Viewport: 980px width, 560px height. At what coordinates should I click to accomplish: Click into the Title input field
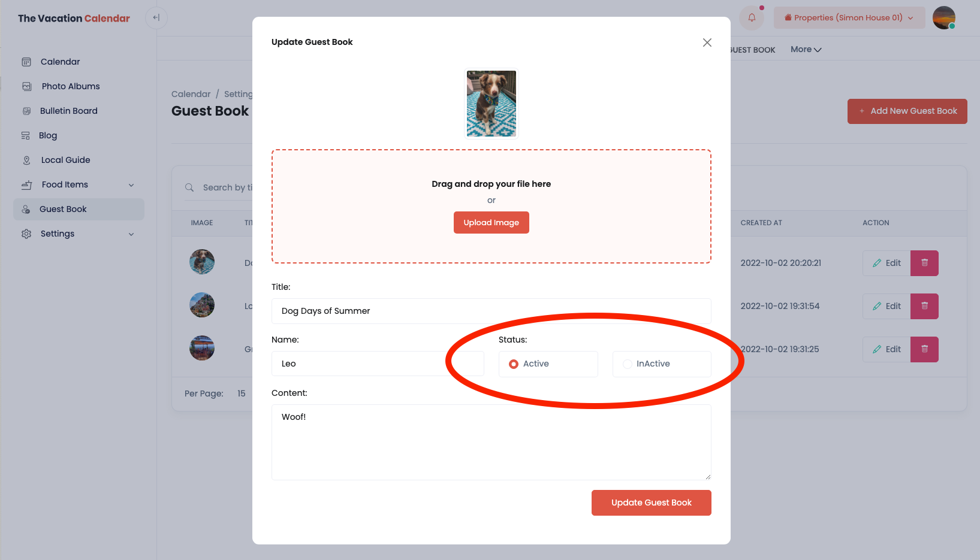491,311
